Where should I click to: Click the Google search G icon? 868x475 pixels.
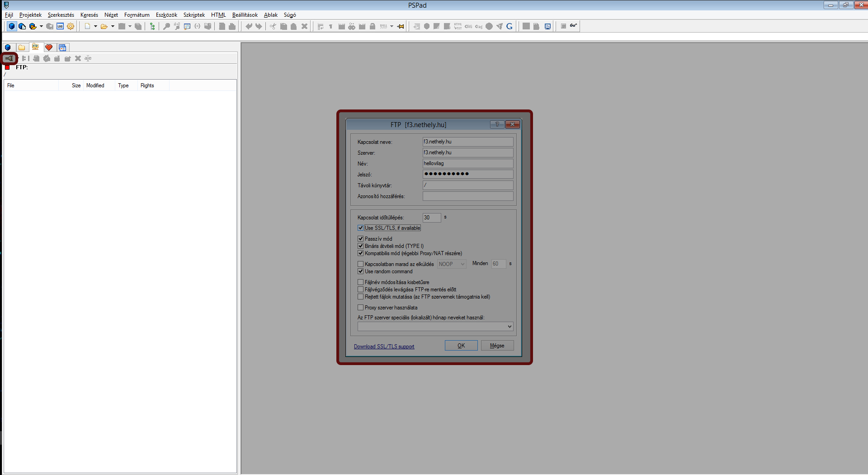(x=509, y=26)
